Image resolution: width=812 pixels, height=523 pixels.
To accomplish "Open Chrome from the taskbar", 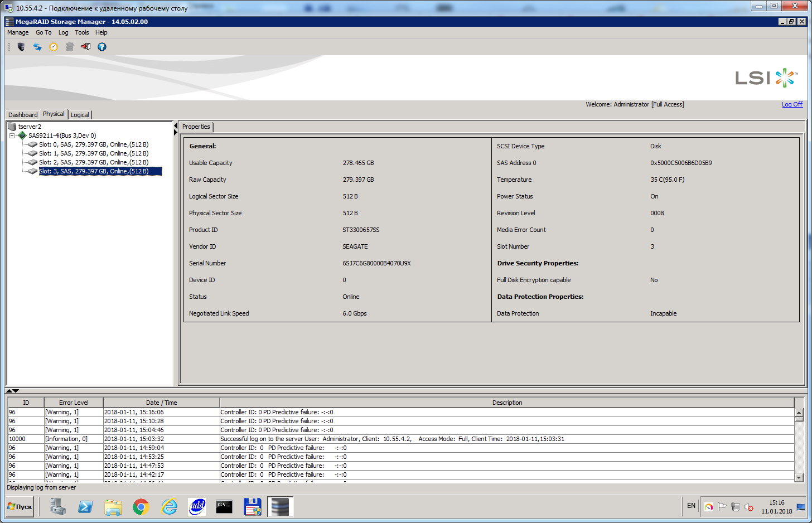I will pyautogui.click(x=141, y=507).
